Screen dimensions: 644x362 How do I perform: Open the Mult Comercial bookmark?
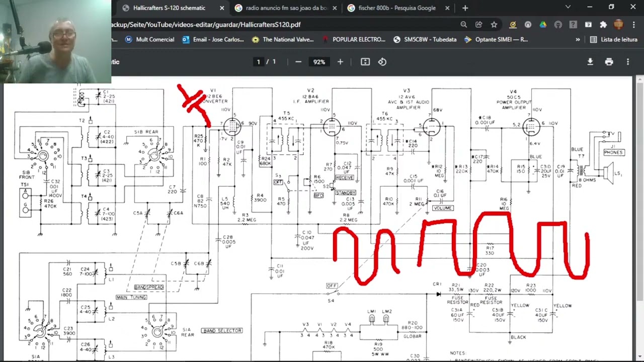click(149, 40)
